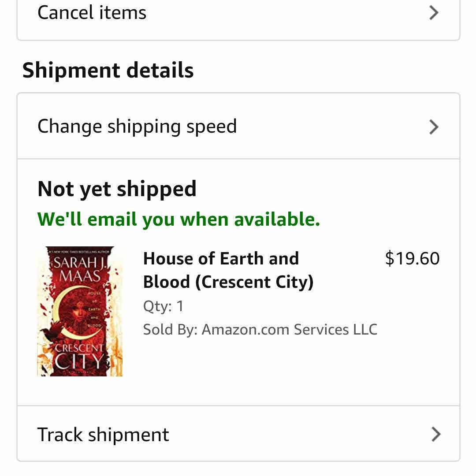Image resolution: width=476 pixels, height=476 pixels.
Task: Click the Blood (Crescent City) title line
Action: pyautogui.click(x=228, y=282)
